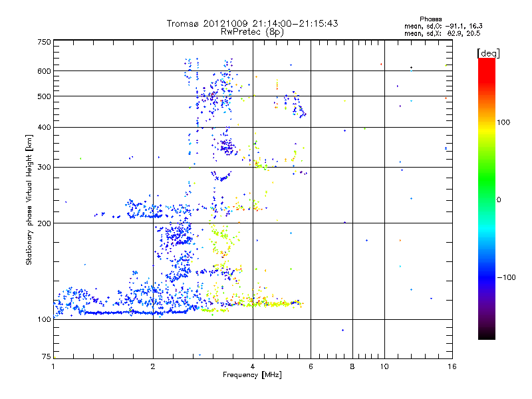Click the 'Frequency [MHz]' axis label

(x=252, y=375)
